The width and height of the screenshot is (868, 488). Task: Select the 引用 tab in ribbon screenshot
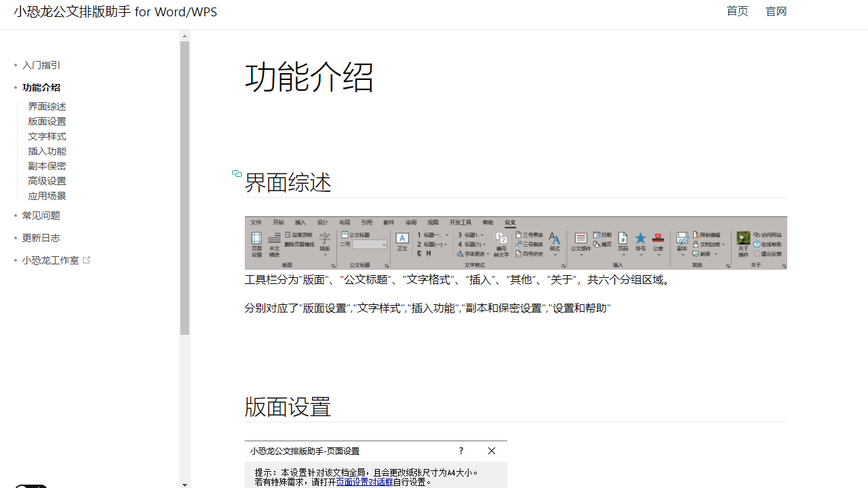366,222
